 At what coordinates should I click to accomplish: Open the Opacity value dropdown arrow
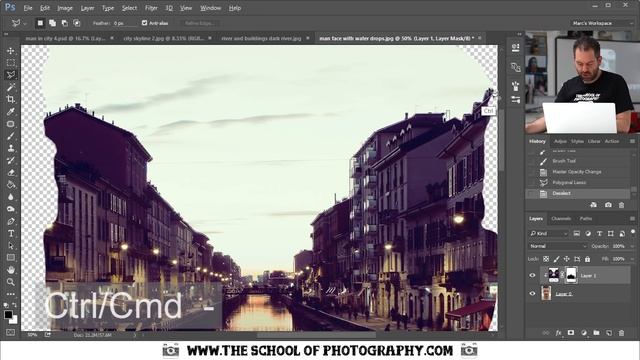[x=632, y=246]
